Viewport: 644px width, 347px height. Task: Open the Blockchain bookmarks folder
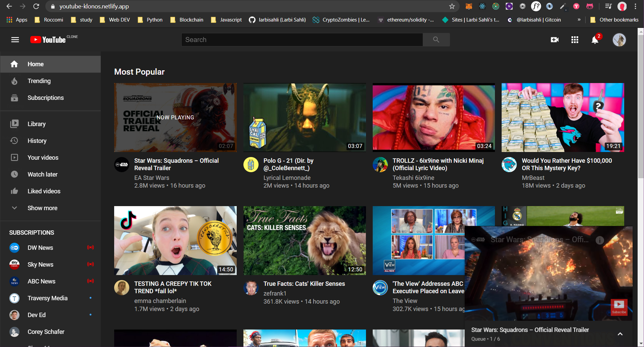[187, 20]
